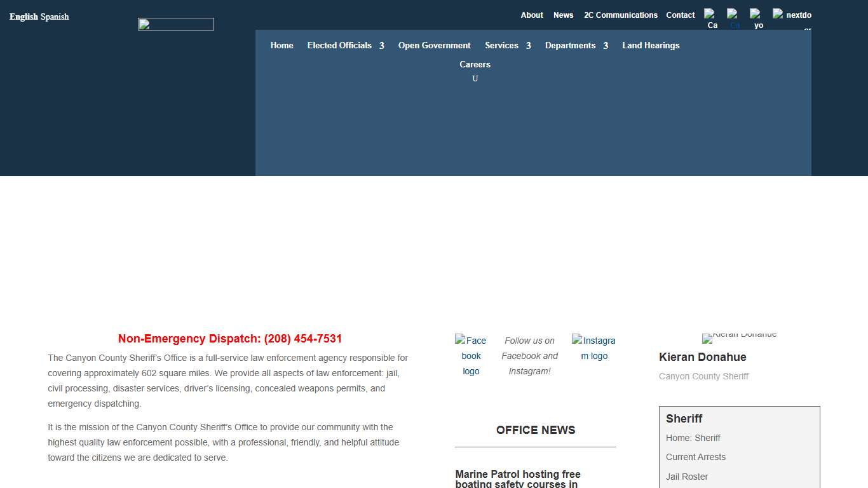Select English language option
The width and height of the screenshot is (868, 488).
[24, 17]
